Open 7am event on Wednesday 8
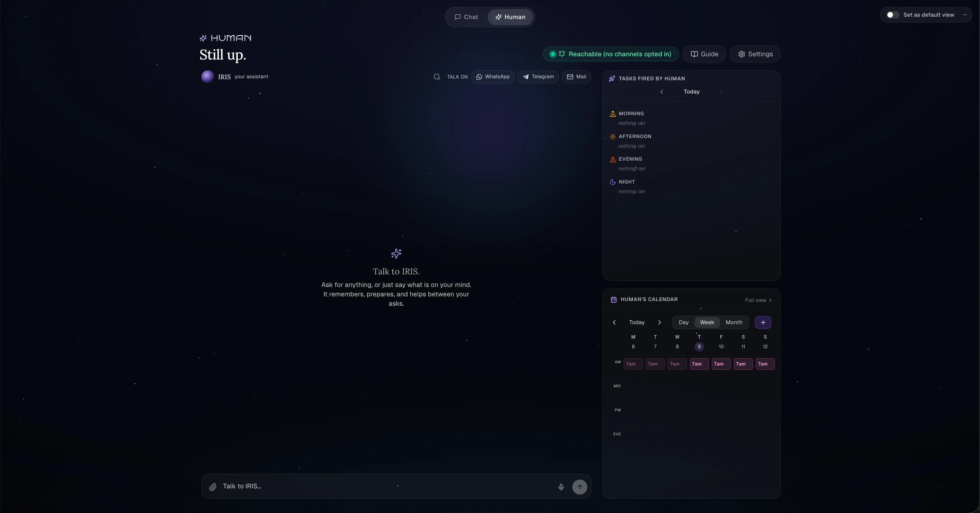This screenshot has height=513, width=980. tap(677, 364)
